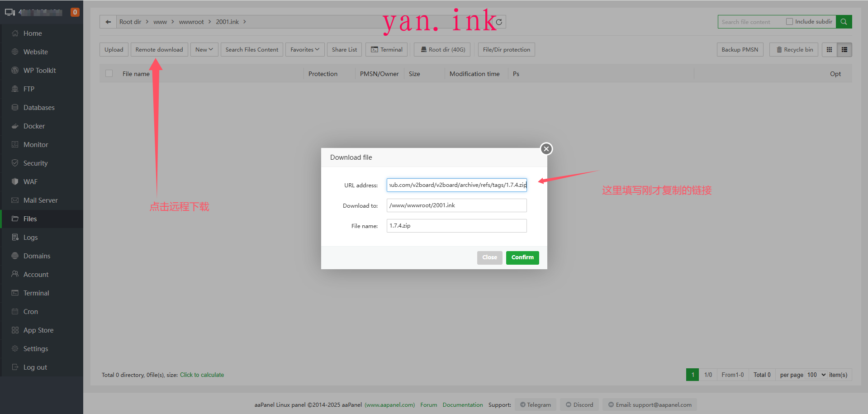Click the support email link
Screen dimensions: 868x414
[x=650, y=404]
